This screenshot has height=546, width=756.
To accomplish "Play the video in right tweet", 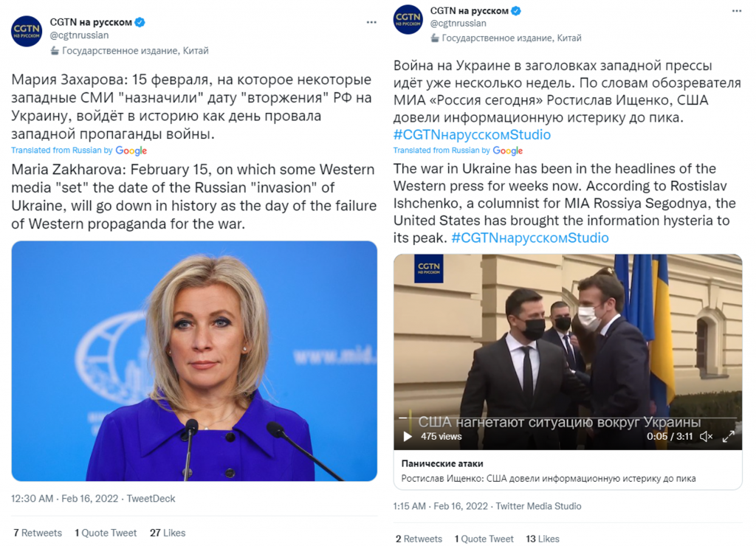I will coord(408,437).
